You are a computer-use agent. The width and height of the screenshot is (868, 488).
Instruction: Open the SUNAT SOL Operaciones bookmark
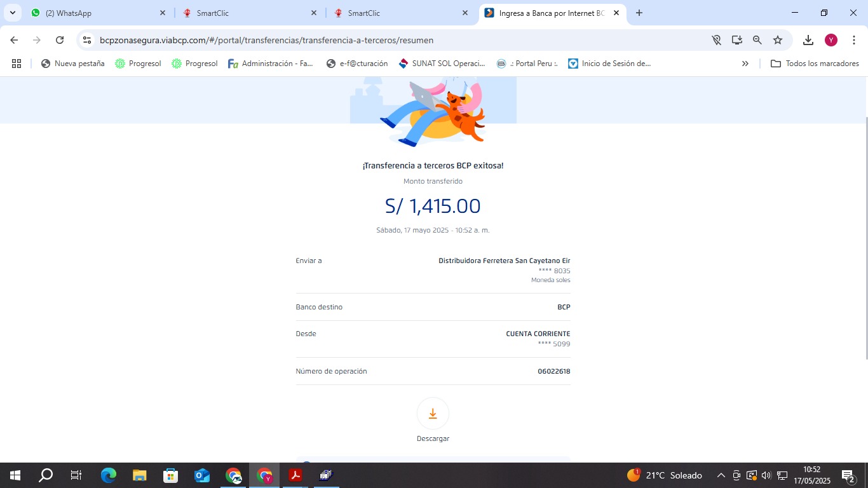pos(442,64)
